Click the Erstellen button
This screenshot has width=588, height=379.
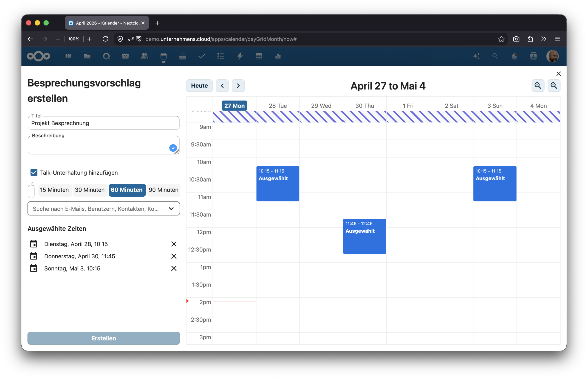click(103, 338)
